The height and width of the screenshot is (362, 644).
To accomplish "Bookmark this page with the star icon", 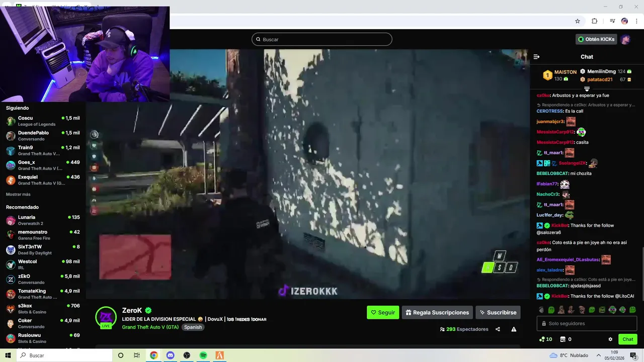I will click(x=578, y=21).
